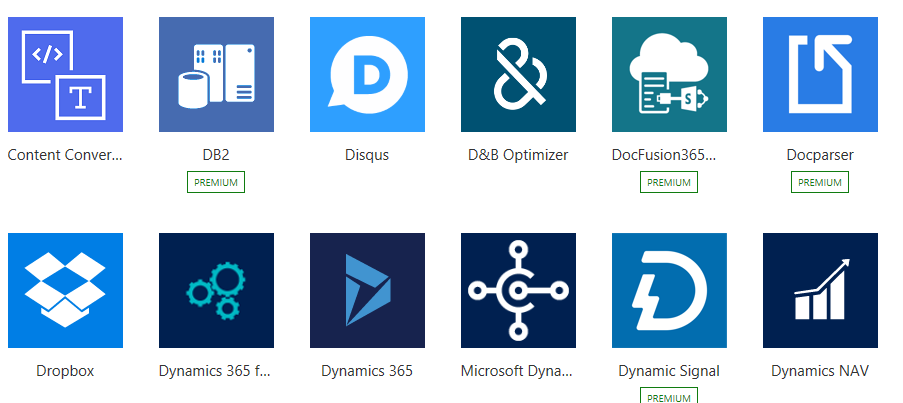Click the "Dynamics NAV" label
903x403 pixels.
820,371
